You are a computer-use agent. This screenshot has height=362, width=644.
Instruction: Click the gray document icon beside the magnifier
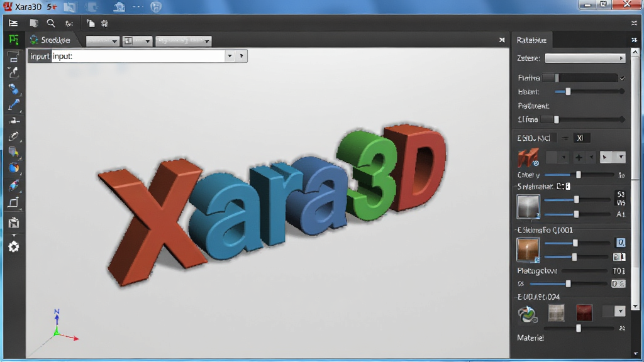click(x=34, y=23)
